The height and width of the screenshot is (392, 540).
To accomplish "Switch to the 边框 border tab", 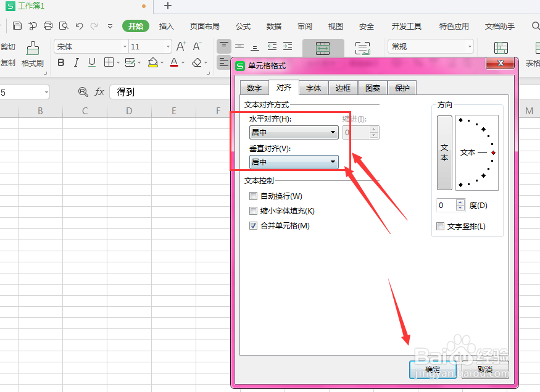I will point(343,88).
